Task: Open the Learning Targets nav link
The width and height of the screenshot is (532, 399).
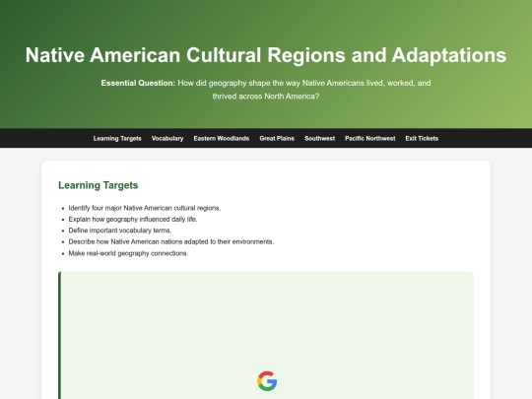Action: (117, 139)
